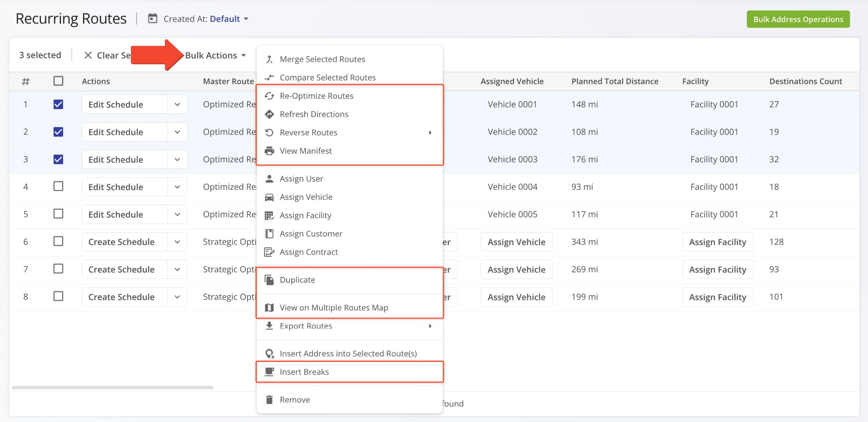This screenshot has height=422, width=868.
Task: Click the Remove trash icon
Action: [x=269, y=400]
